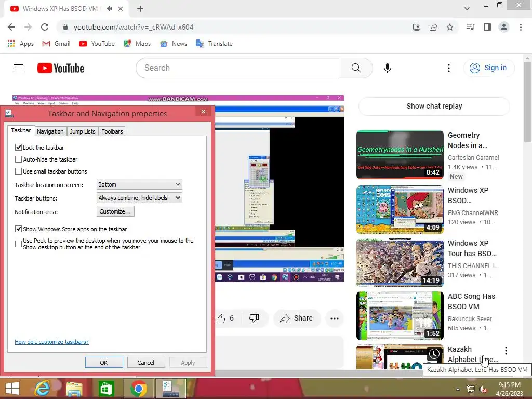The height and width of the screenshot is (399, 532).
Task: Close the Windows XP Has BSOD VM tab
Action: tap(121, 9)
